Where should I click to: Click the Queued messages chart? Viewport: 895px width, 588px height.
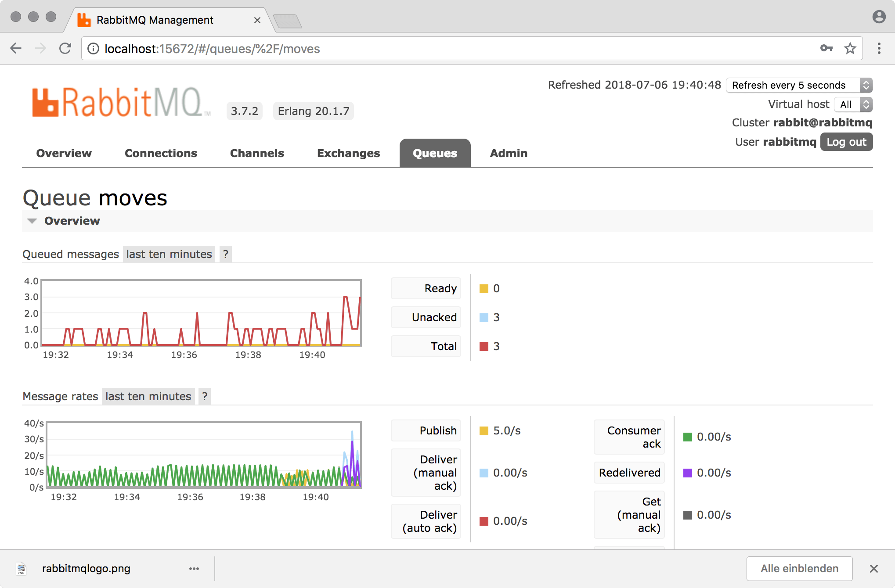tap(201, 313)
